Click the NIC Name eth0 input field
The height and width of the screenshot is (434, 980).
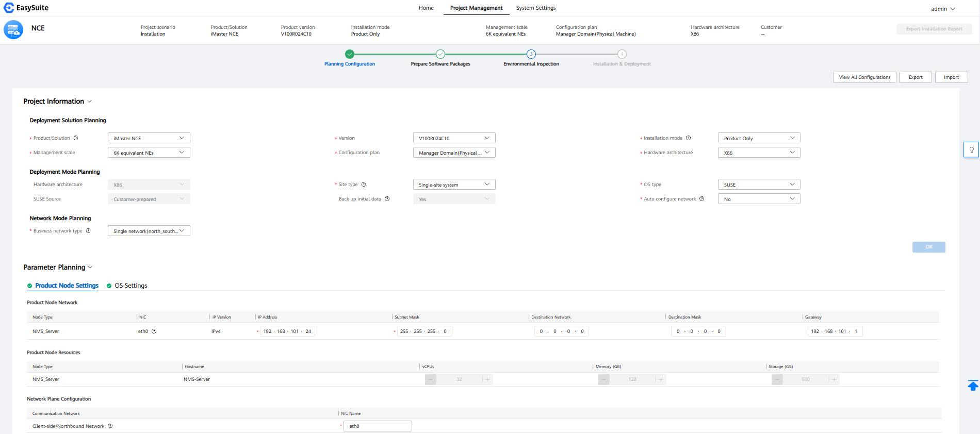[x=378, y=426]
